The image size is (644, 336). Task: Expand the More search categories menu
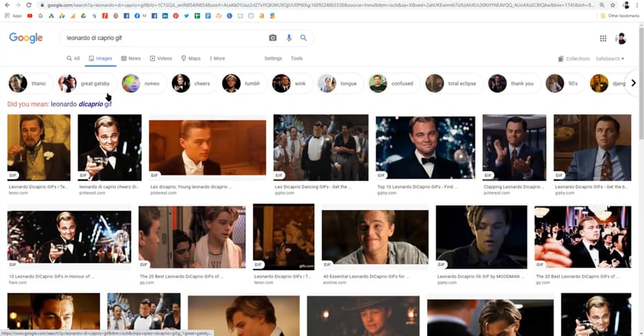pyautogui.click(x=217, y=58)
